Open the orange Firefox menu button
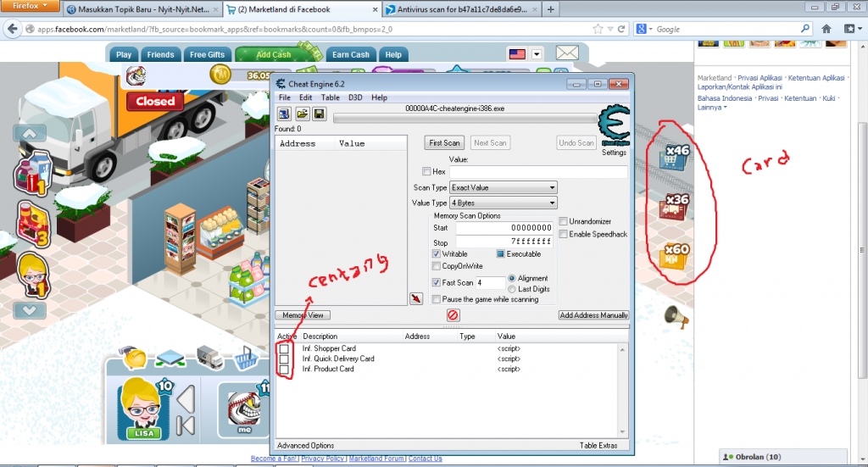The height and width of the screenshot is (467, 868). pos(31,6)
